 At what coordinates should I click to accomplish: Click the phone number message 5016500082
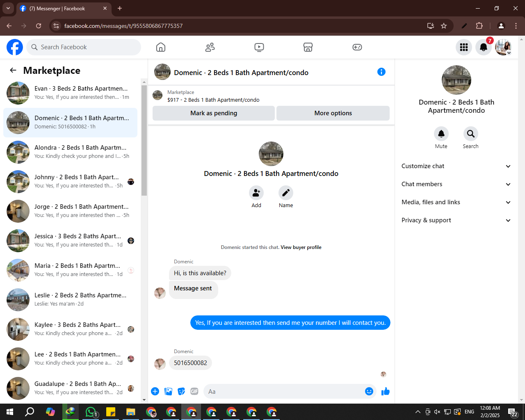click(x=190, y=363)
